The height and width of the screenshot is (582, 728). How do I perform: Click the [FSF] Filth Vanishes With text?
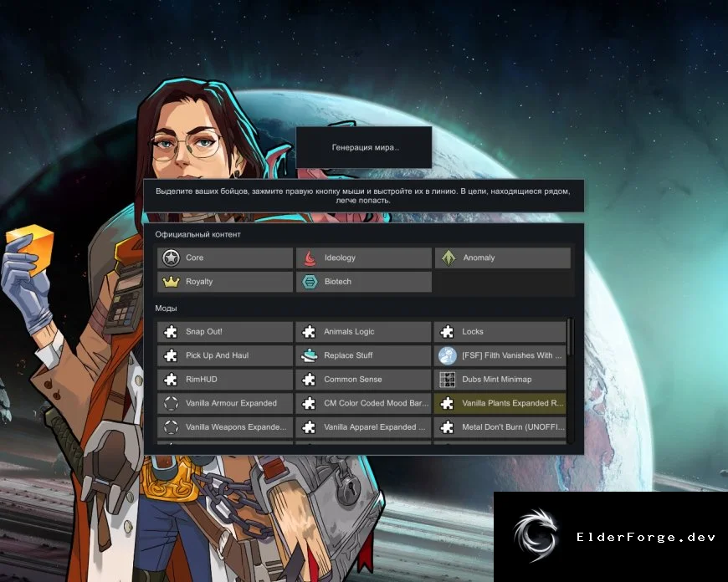pyautogui.click(x=511, y=355)
